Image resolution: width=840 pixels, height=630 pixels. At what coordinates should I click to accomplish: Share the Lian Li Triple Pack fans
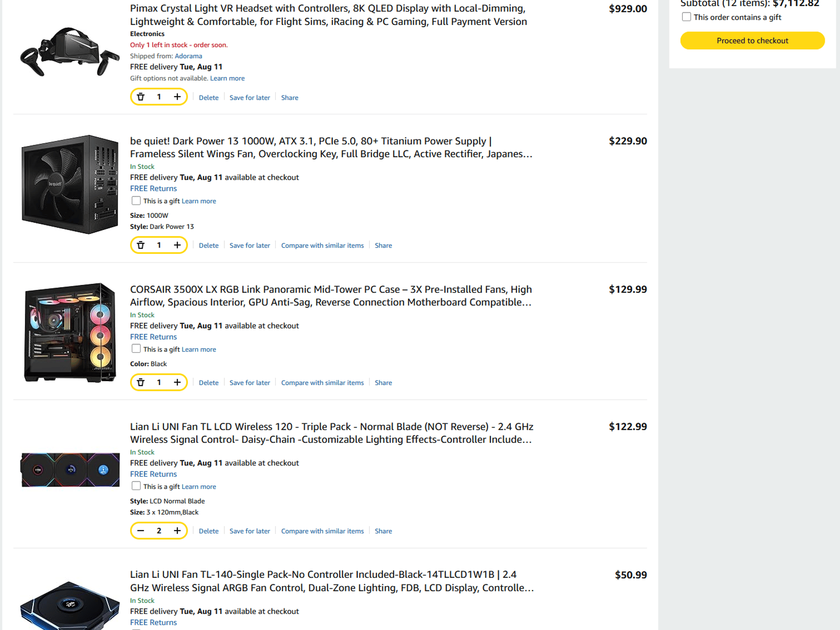383,531
